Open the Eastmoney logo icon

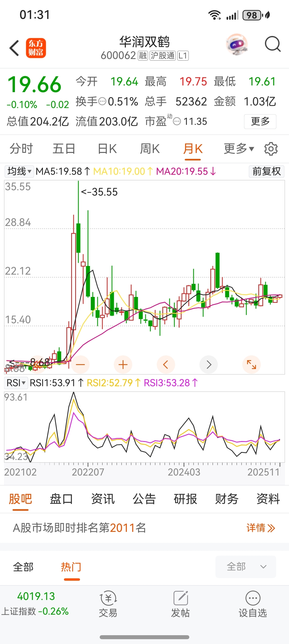(x=36, y=48)
